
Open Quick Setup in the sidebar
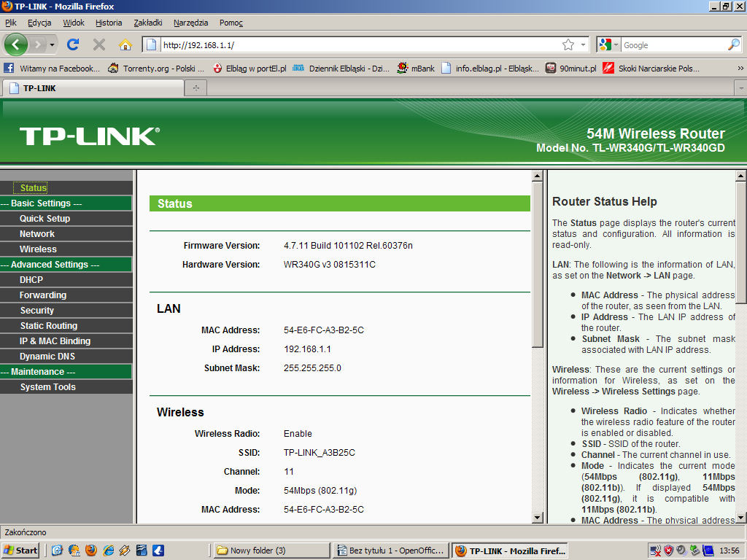(44, 219)
